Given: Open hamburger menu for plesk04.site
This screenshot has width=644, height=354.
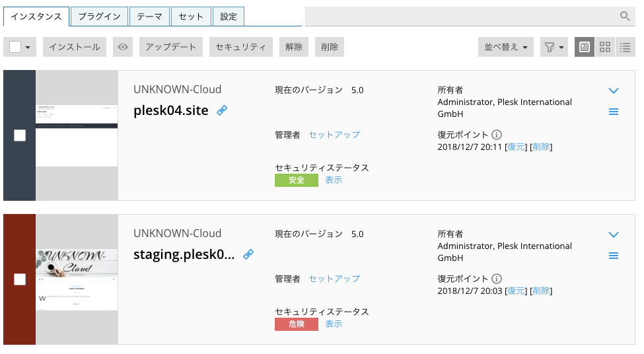Looking at the screenshot, I should 613,112.
